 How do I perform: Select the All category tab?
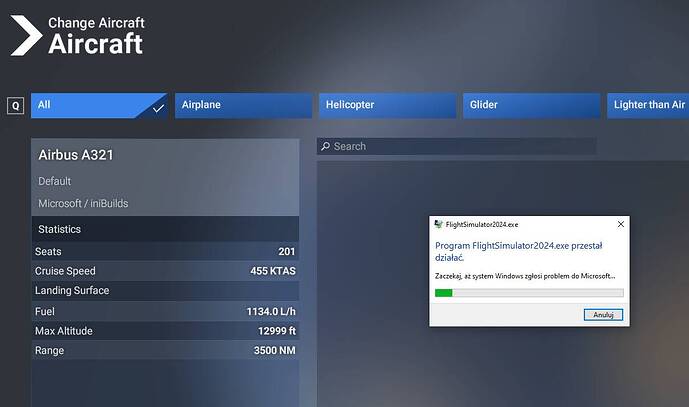(99, 105)
